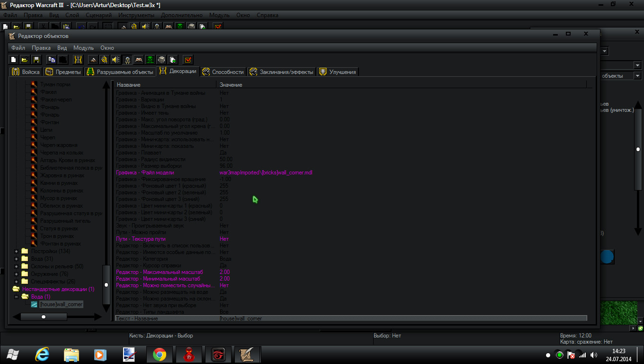Select the Череп-жаровня tree item

click(x=59, y=145)
